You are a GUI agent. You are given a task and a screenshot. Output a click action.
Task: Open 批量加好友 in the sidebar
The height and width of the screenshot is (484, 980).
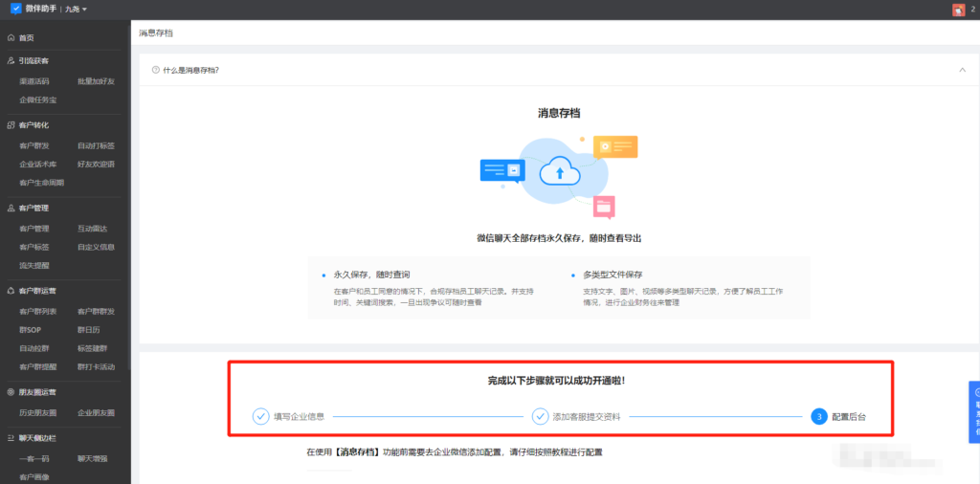pyautogui.click(x=97, y=81)
